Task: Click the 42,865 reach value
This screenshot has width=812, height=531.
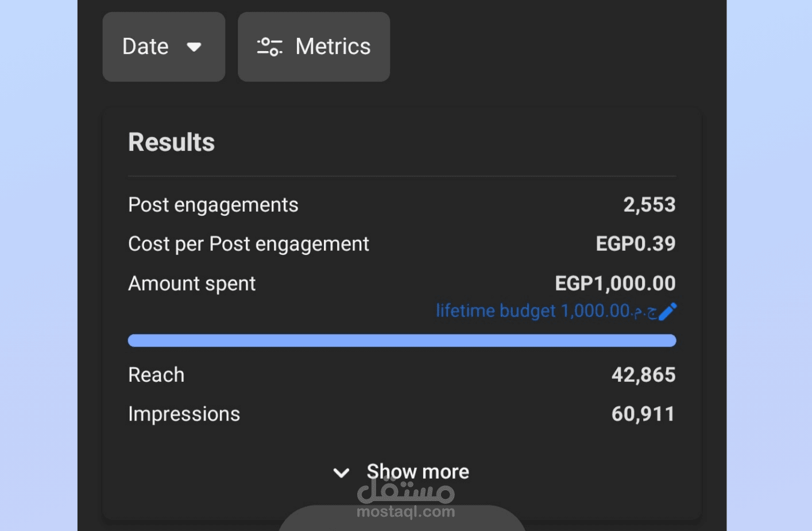Action: pyautogui.click(x=643, y=375)
